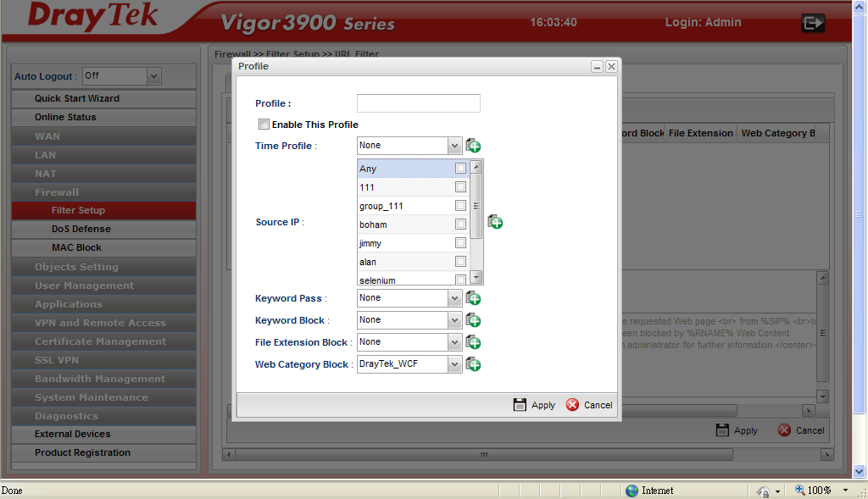Viewport: 868px width, 499px height.
Task: Expand the NAT menu section
Action: [103, 174]
